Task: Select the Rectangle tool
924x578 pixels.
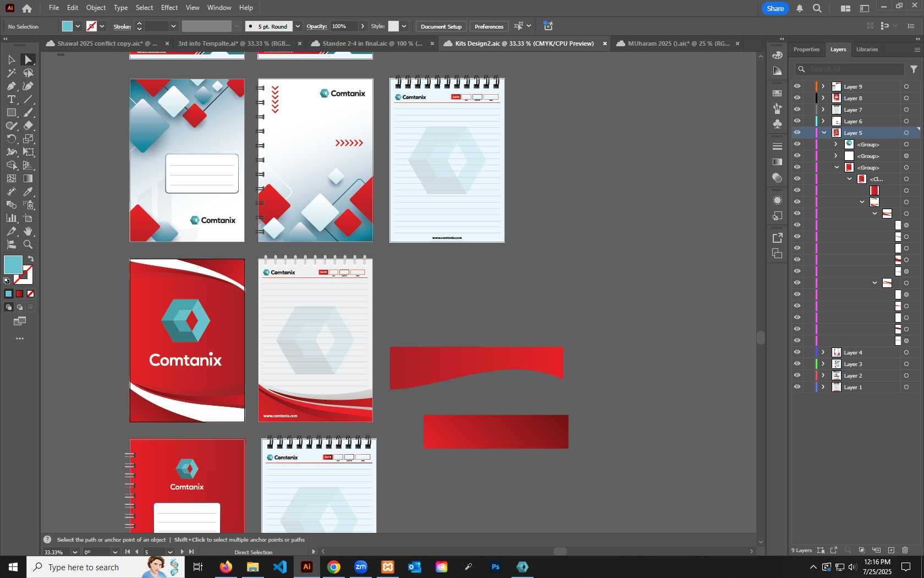Action: 11,112
